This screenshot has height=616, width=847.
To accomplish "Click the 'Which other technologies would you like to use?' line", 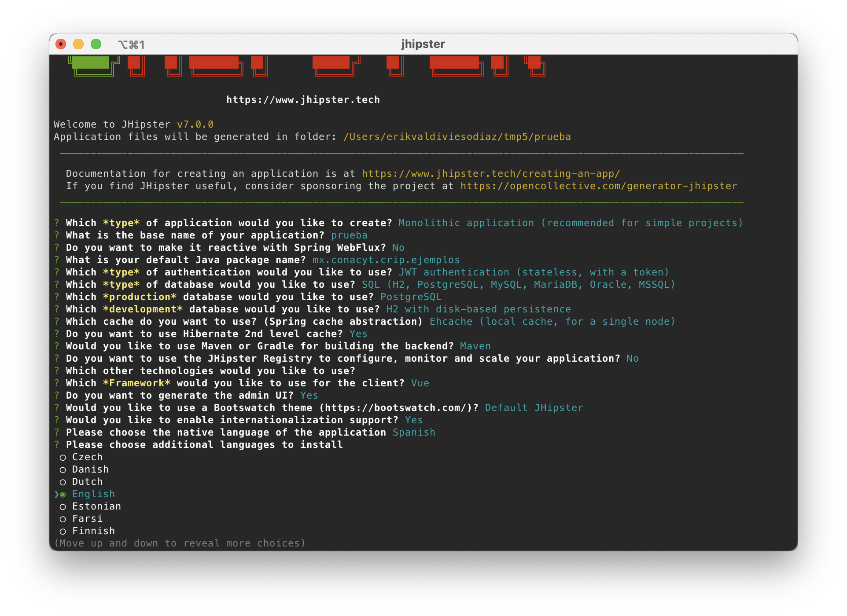I will point(210,371).
